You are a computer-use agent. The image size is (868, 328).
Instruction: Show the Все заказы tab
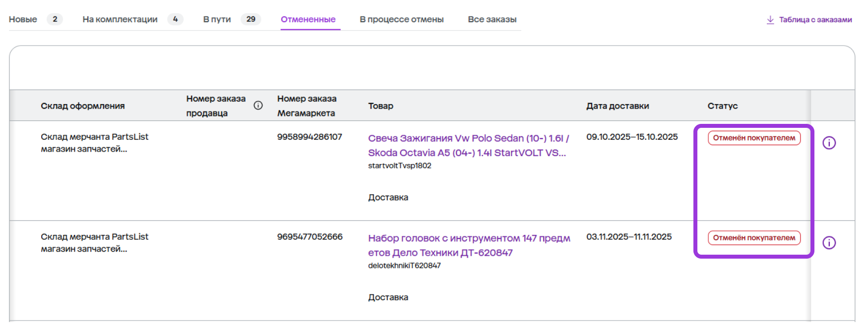492,19
